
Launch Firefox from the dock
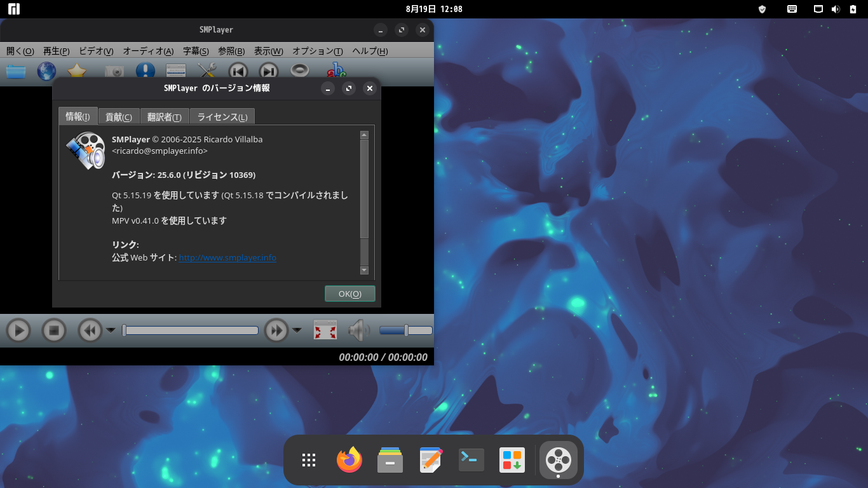(x=349, y=460)
